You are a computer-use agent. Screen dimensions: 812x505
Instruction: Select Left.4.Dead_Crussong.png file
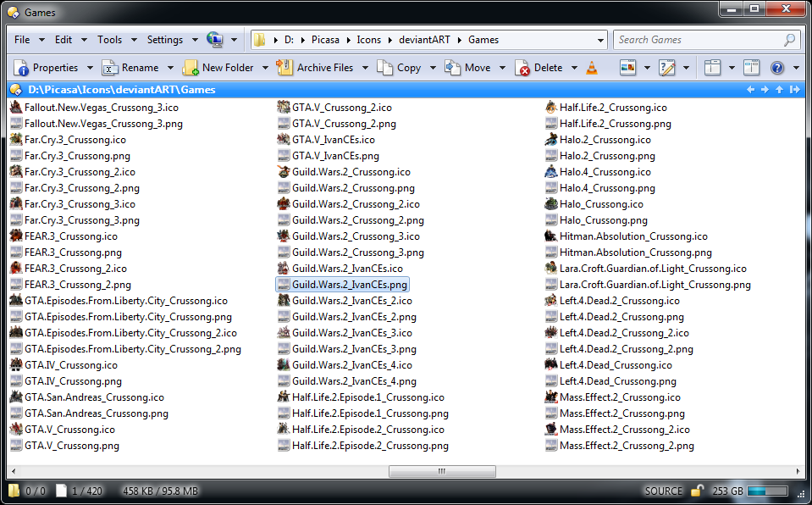coord(611,381)
